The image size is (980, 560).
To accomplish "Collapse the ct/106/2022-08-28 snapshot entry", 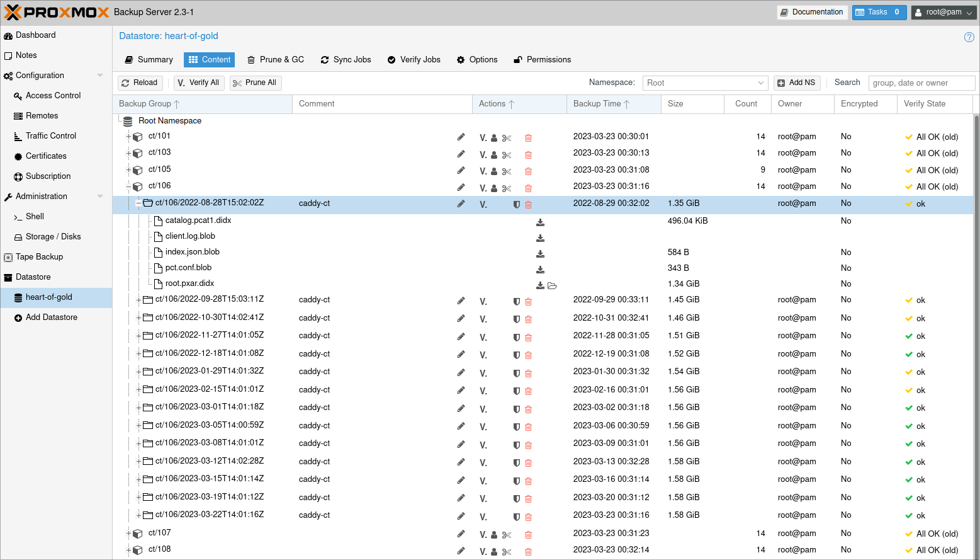I will coord(138,203).
